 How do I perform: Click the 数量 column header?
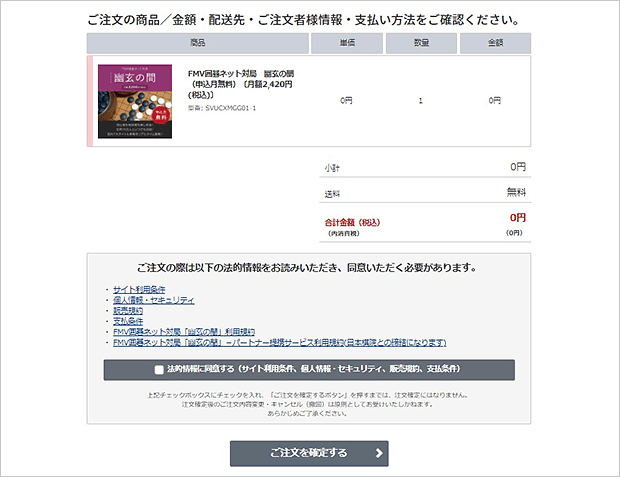(x=421, y=43)
